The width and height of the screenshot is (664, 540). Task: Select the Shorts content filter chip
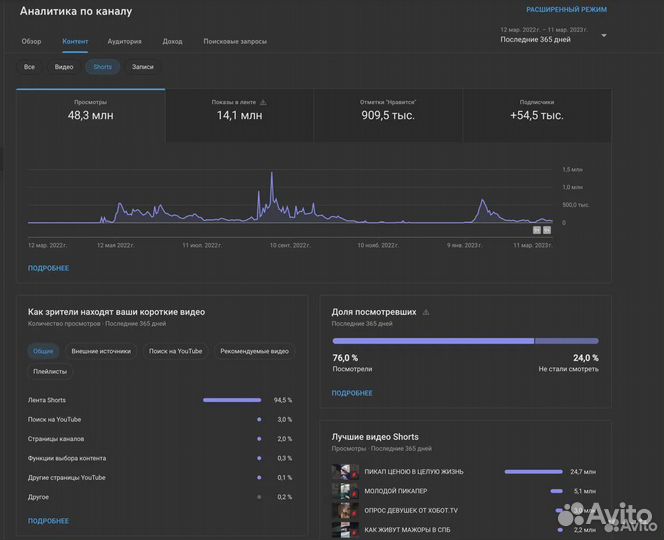point(101,67)
